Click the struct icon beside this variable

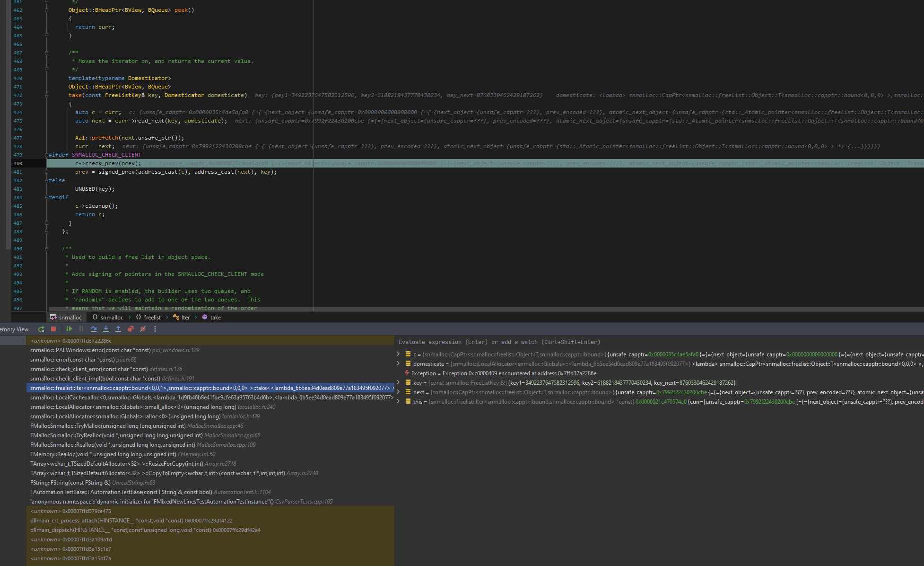tap(408, 402)
